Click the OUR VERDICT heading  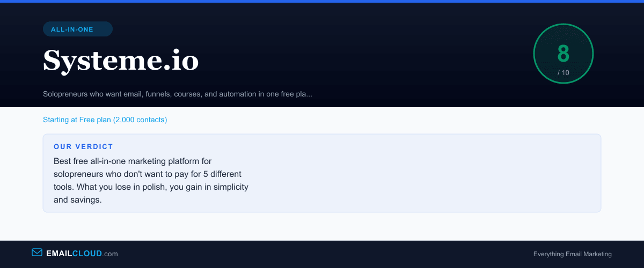click(83, 146)
